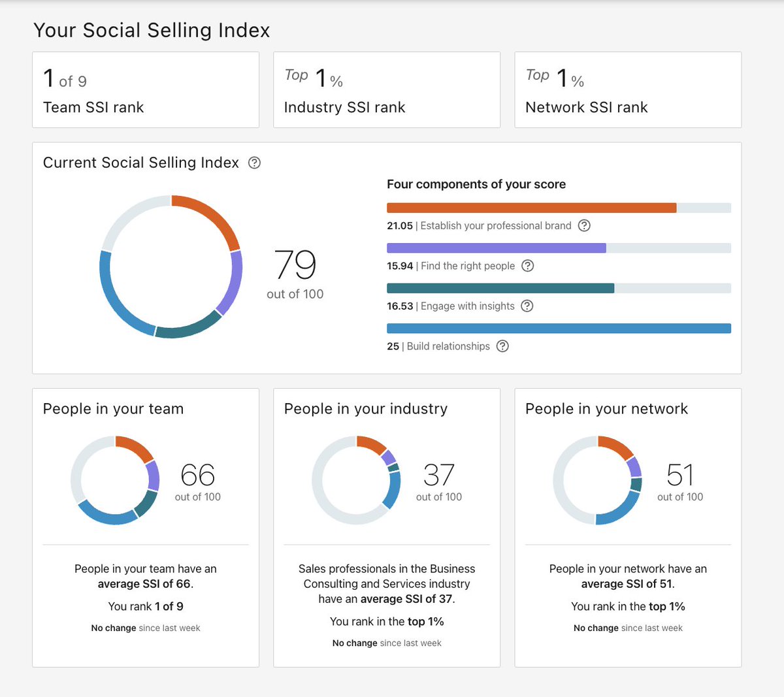784x697 pixels.
Task: Toggle the Build relationships bar segment
Action: tap(559, 328)
